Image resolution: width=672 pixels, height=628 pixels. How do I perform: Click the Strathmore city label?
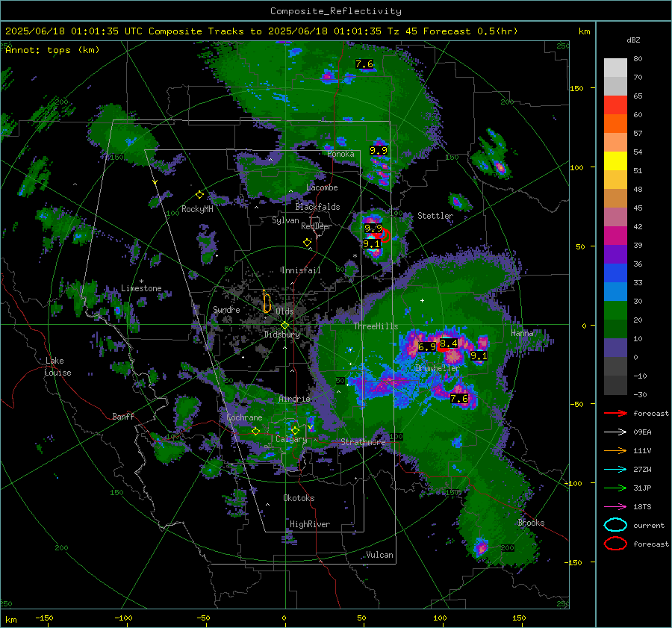point(363,442)
